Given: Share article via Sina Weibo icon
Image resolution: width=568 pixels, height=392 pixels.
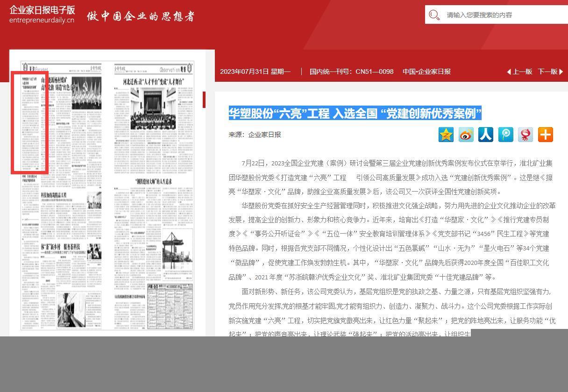Looking at the screenshot, I should point(466,135).
